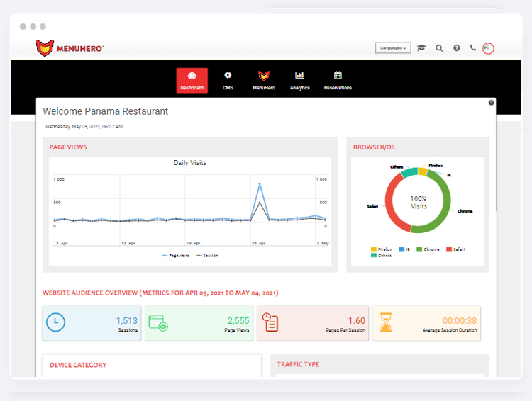Viewport: 532px width, 401px height.
Task: Toggle Chrome in browser legend
Action: pyautogui.click(x=428, y=249)
